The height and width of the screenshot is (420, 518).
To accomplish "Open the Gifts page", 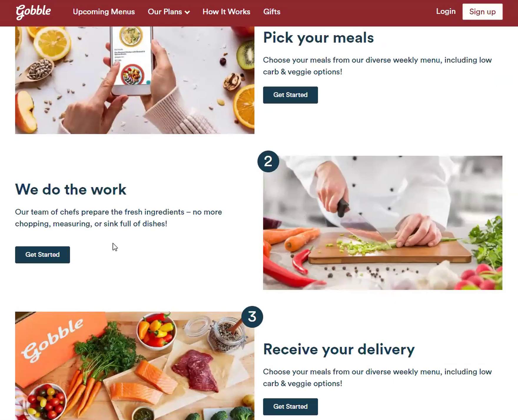I will [x=272, y=12].
